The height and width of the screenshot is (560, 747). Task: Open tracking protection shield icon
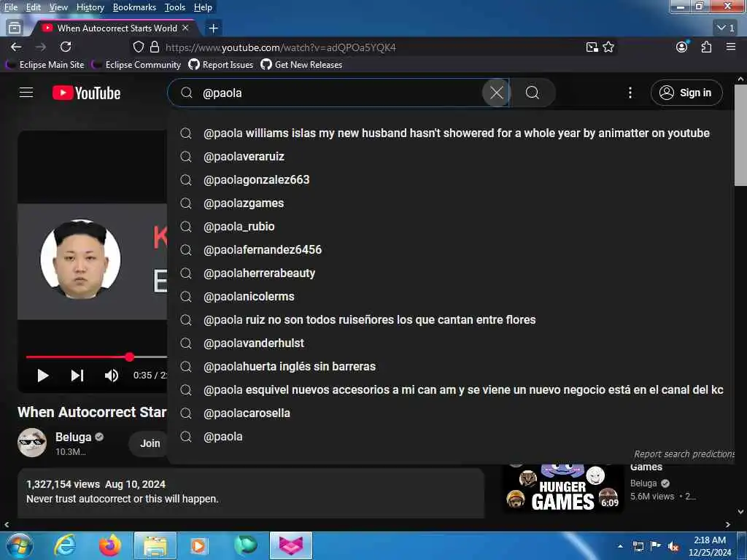pyautogui.click(x=138, y=47)
